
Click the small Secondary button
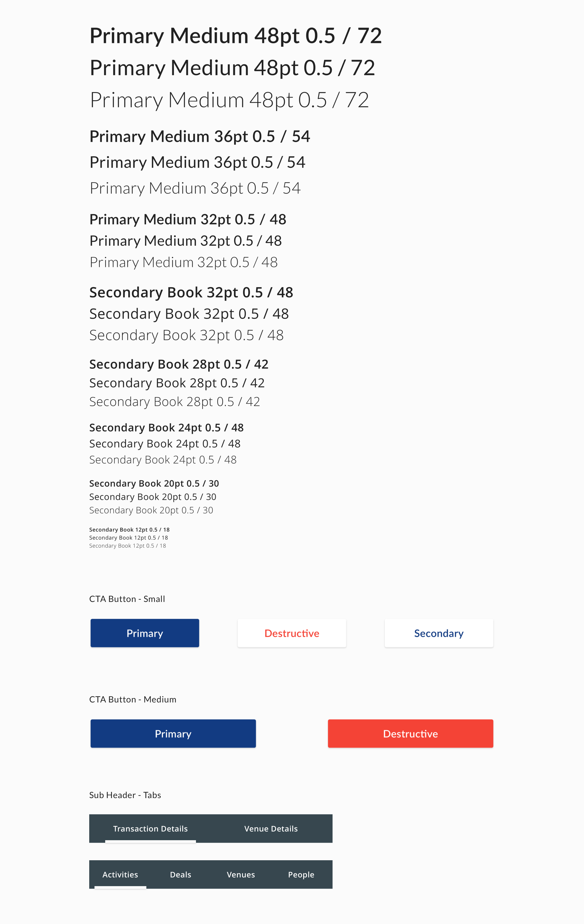pos(439,633)
